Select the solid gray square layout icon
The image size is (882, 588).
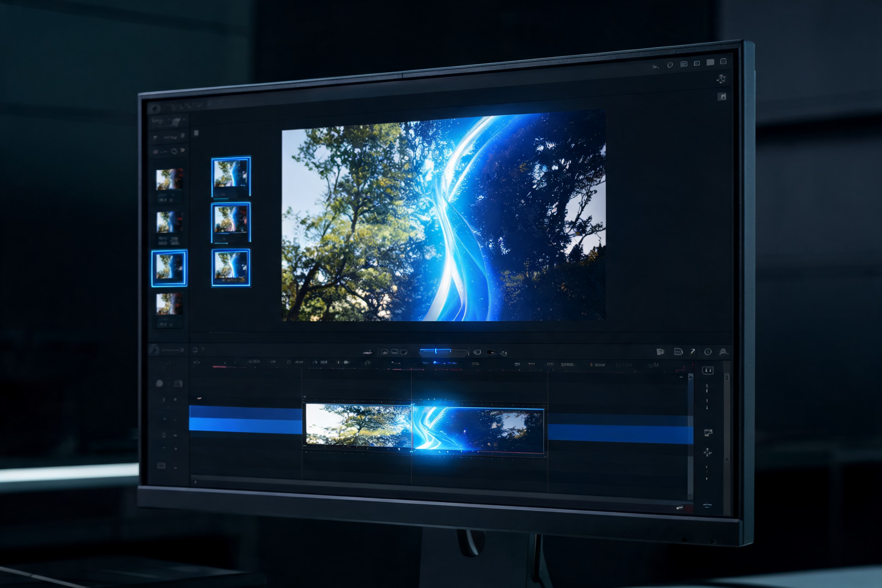pyautogui.click(x=710, y=62)
